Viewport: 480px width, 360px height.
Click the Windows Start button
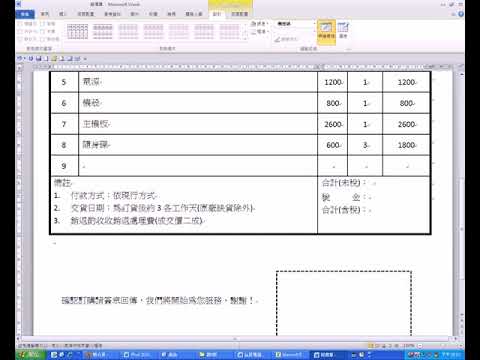29,355
